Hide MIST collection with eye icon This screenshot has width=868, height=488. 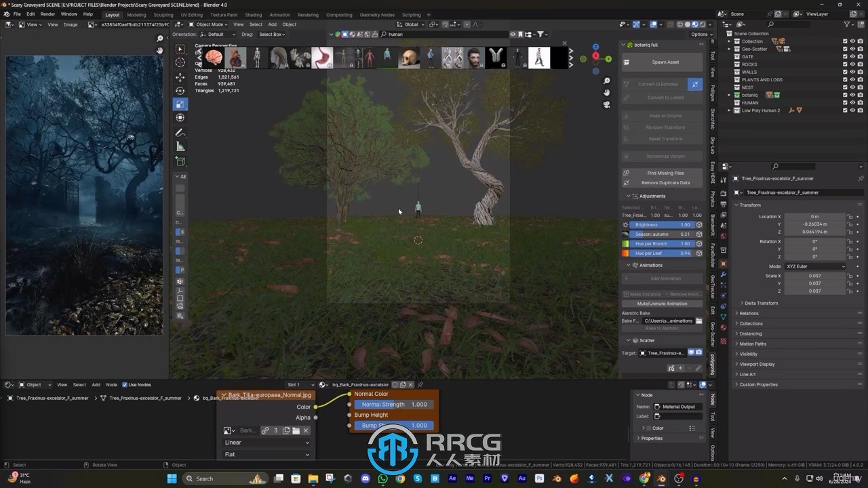click(x=852, y=87)
